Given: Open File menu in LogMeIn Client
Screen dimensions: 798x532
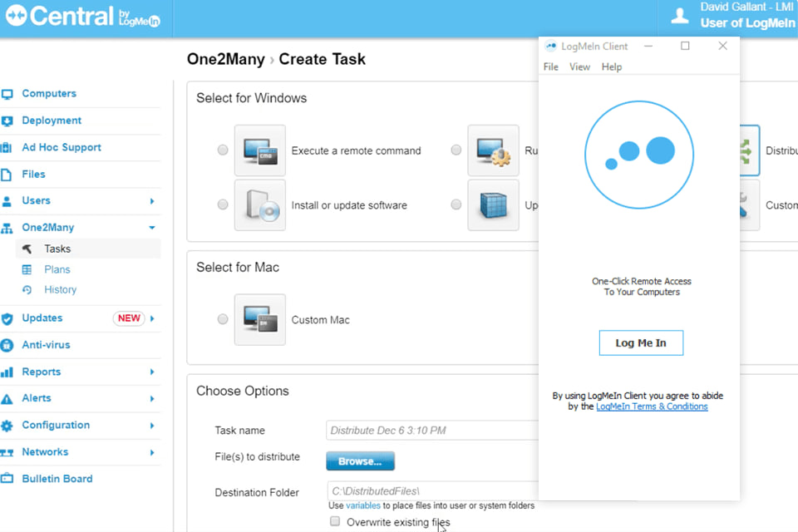Looking at the screenshot, I should (550, 67).
